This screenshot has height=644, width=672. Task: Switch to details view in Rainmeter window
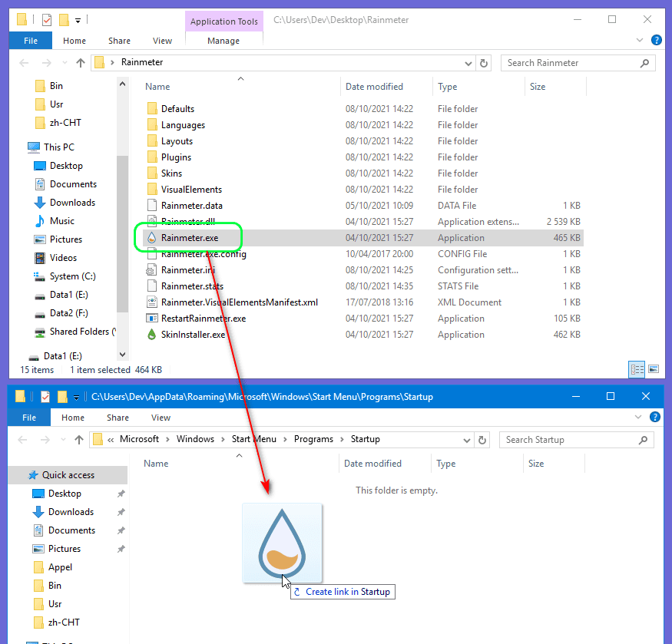tap(637, 369)
